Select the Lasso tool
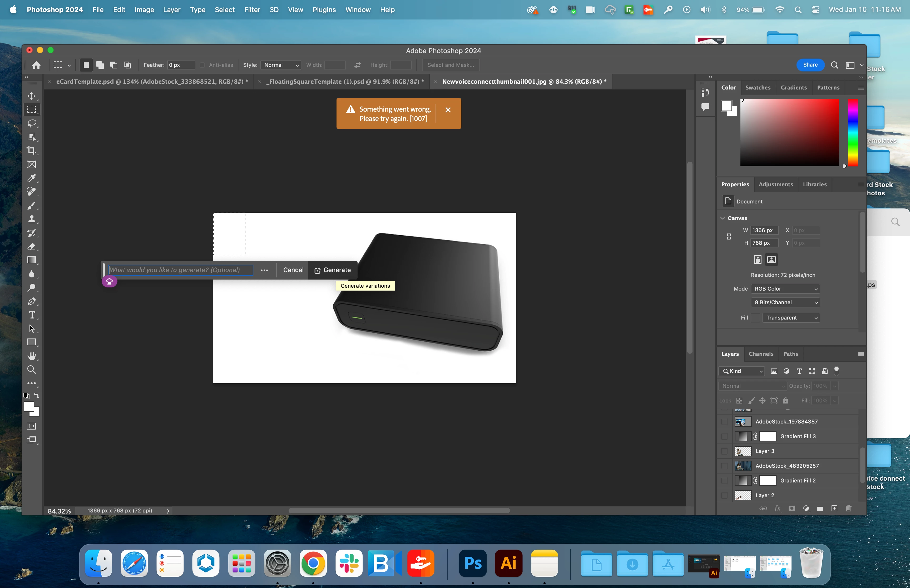The width and height of the screenshot is (910, 588). pyautogui.click(x=32, y=123)
